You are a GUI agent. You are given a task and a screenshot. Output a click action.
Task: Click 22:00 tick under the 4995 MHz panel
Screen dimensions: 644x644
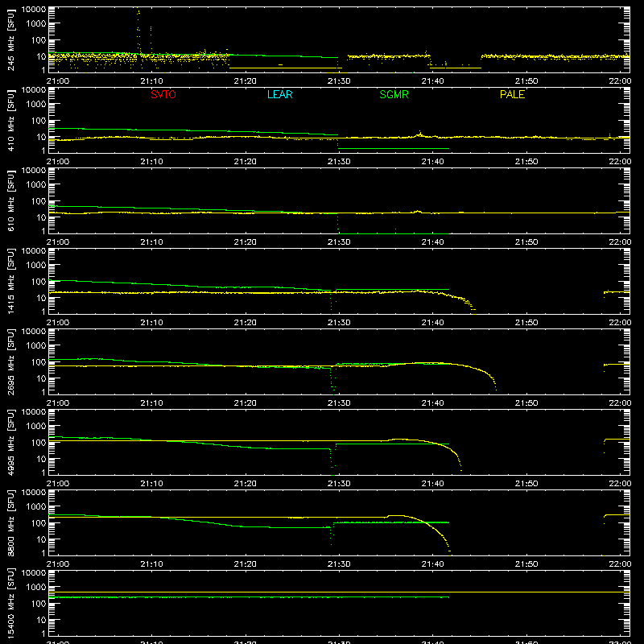click(620, 484)
